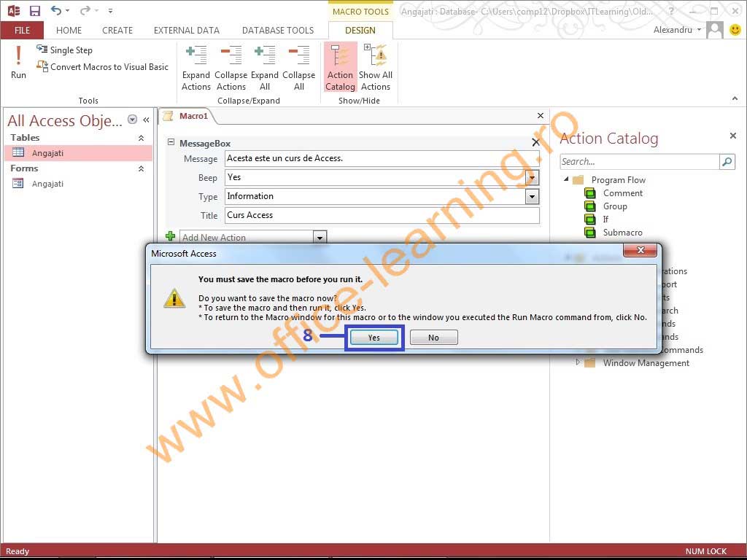This screenshot has width=747, height=560.
Task: Select the Angajati table in navigation pane
Action: coord(79,153)
